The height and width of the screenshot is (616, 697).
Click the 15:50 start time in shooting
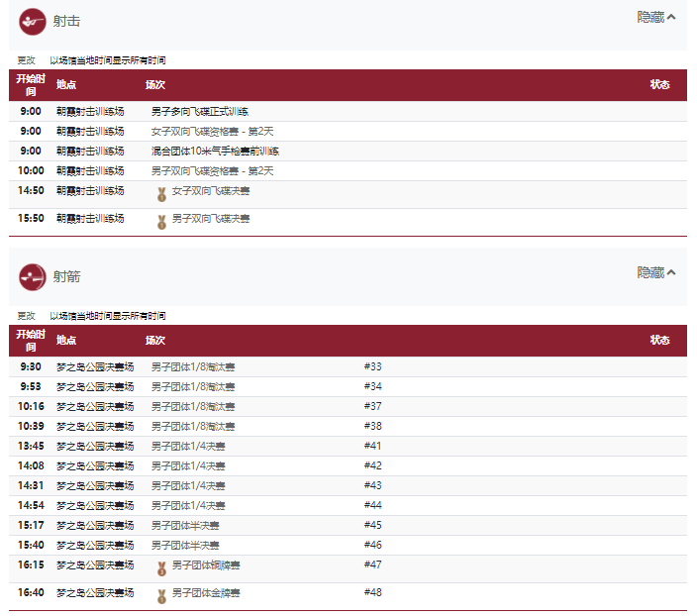click(31, 219)
